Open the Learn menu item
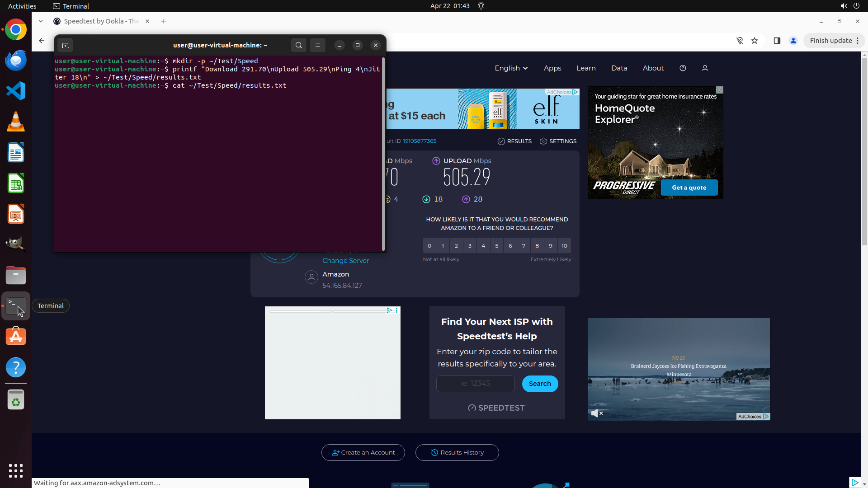868x488 pixels. (x=586, y=68)
